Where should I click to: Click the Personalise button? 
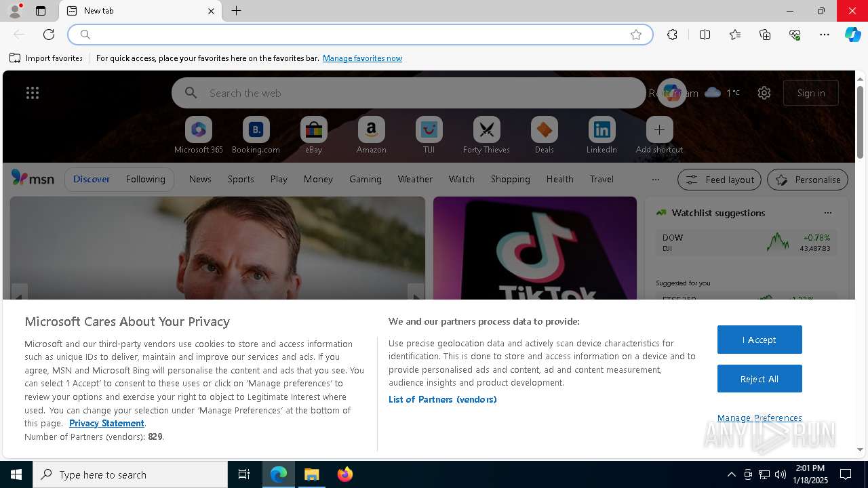click(808, 180)
